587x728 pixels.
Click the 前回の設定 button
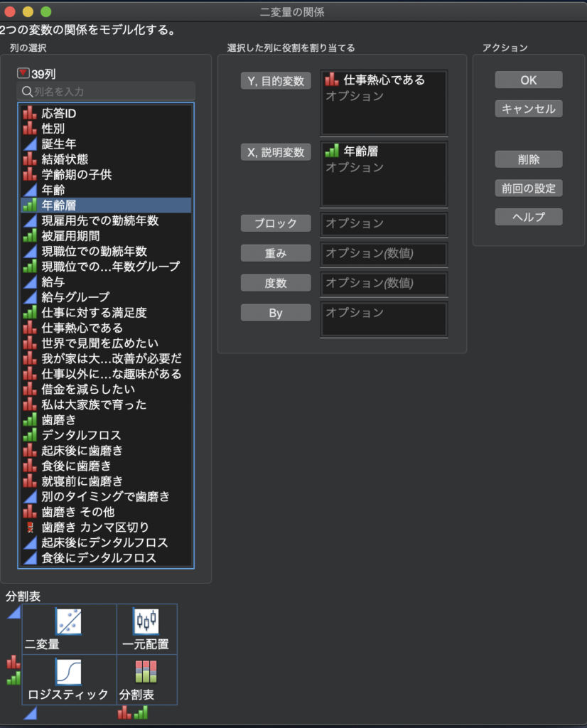(529, 188)
